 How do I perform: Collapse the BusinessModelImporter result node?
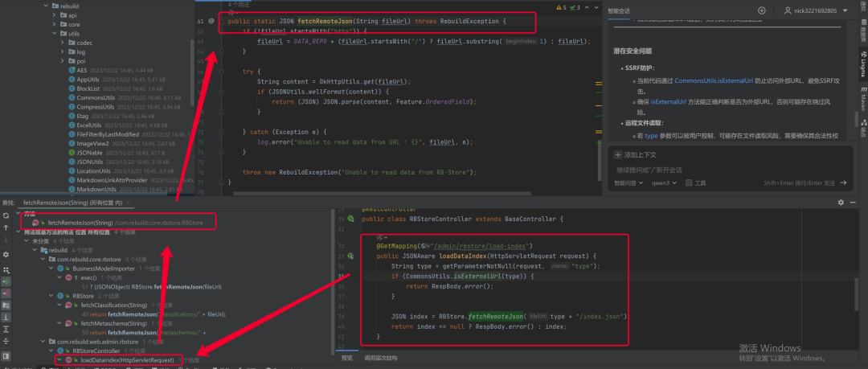51,269
